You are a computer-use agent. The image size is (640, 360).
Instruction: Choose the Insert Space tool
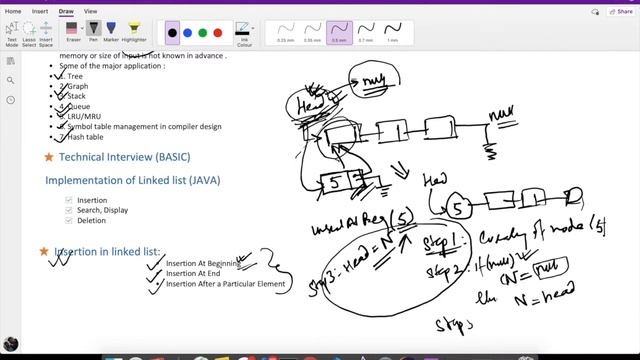(x=46, y=34)
